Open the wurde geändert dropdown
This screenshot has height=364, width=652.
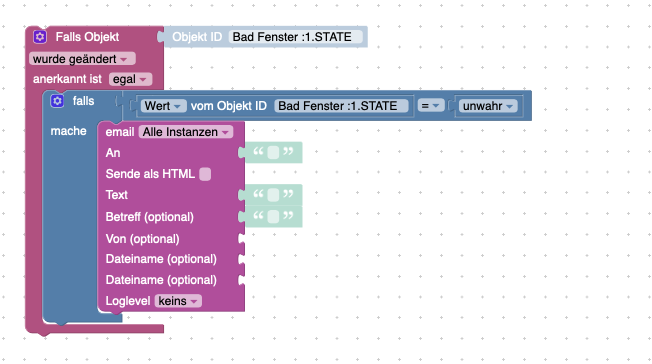(82, 59)
